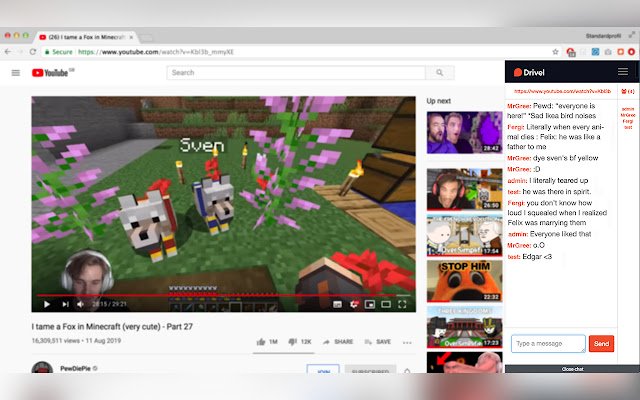Dislike the video with thumbs down
Viewport: 640px width, 400px height.
(300, 342)
